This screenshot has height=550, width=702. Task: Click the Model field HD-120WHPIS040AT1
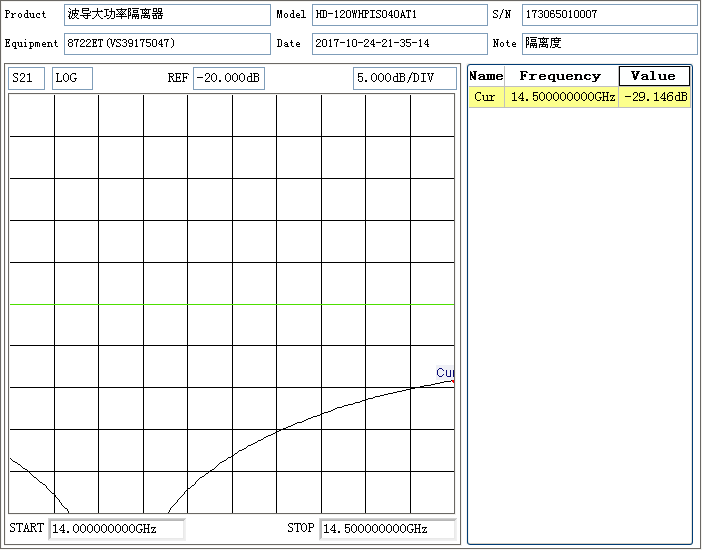point(400,15)
